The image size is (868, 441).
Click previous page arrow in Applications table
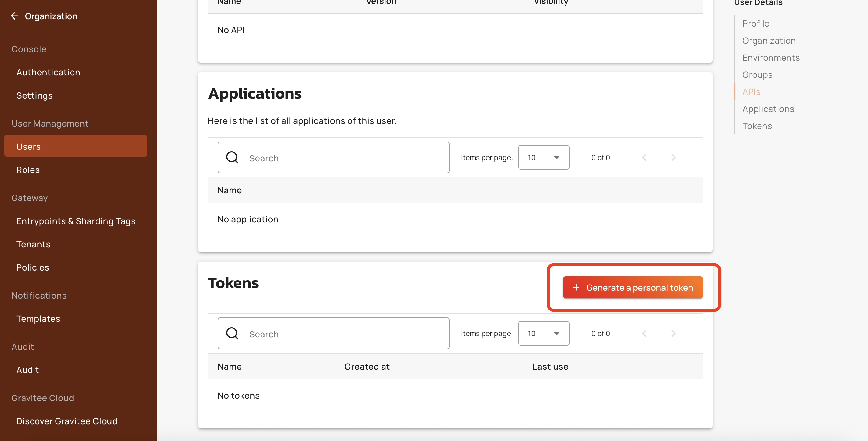pyautogui.click(x=644, y=158)
